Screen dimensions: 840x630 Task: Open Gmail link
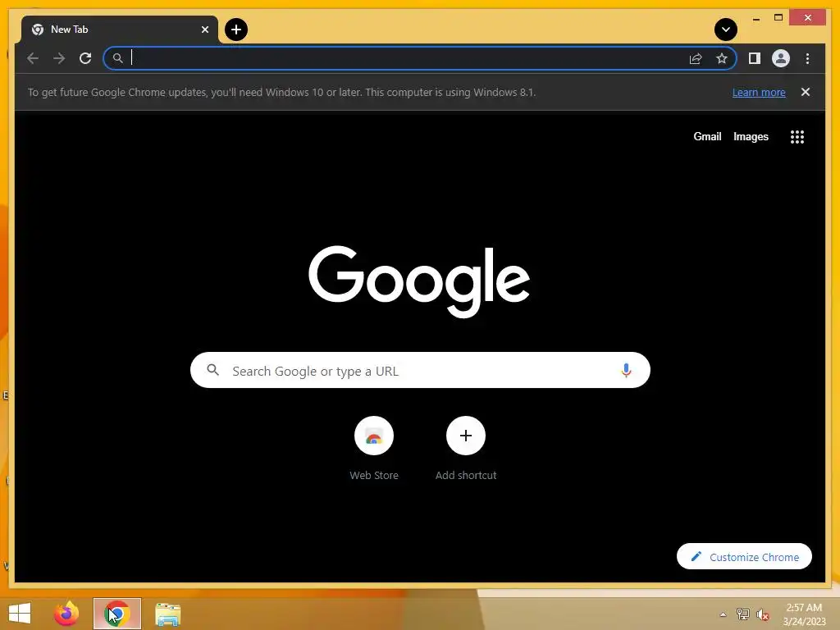pos(707,137)
